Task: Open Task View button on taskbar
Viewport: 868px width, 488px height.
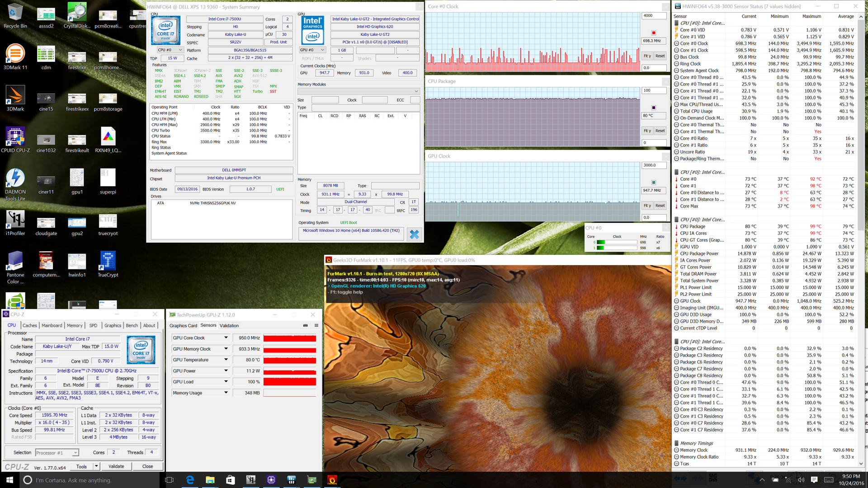Action: pyautogui.click(x=169, y=480)
